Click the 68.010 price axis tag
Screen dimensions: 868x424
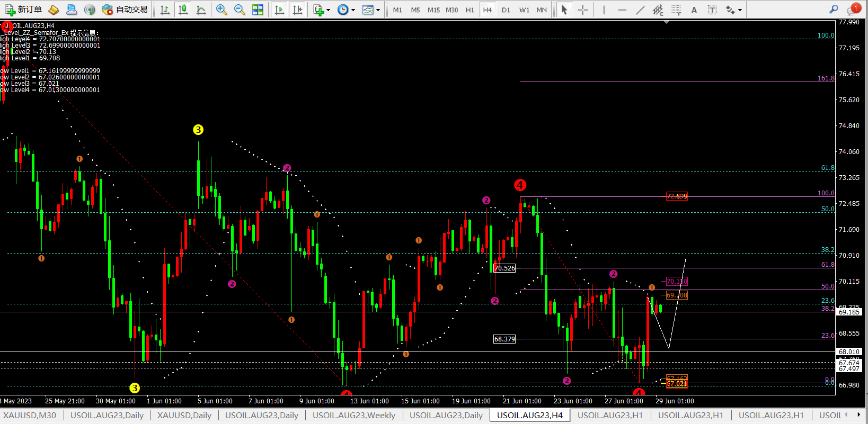(849, 352)
